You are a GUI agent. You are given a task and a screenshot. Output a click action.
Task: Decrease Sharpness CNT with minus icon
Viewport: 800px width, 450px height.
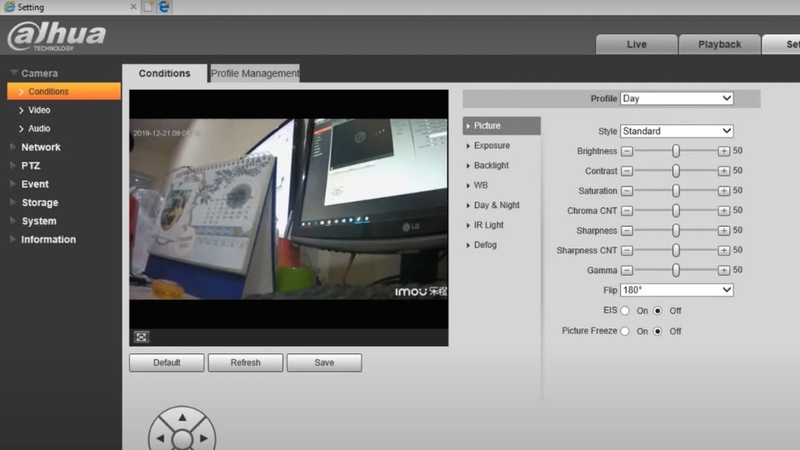pyautogui.click(x=627, y=251)
